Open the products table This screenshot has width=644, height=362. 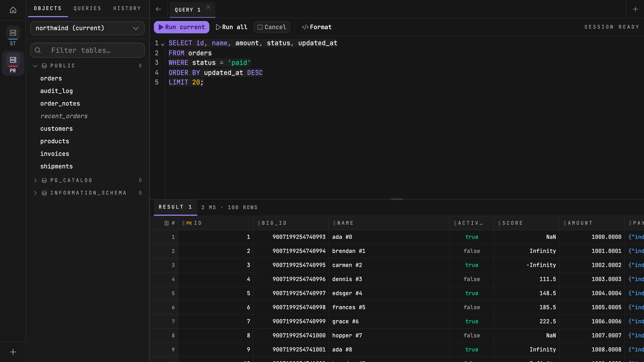[x=55, y=141]
